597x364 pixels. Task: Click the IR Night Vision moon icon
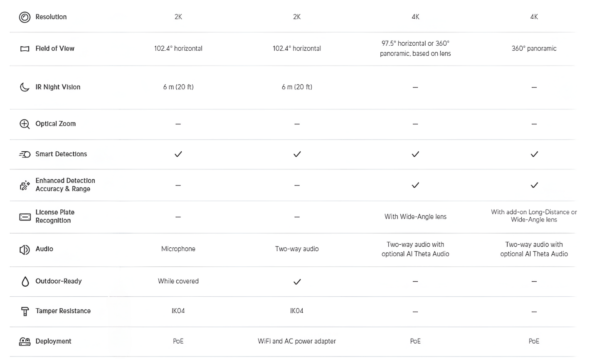[25, 87]
